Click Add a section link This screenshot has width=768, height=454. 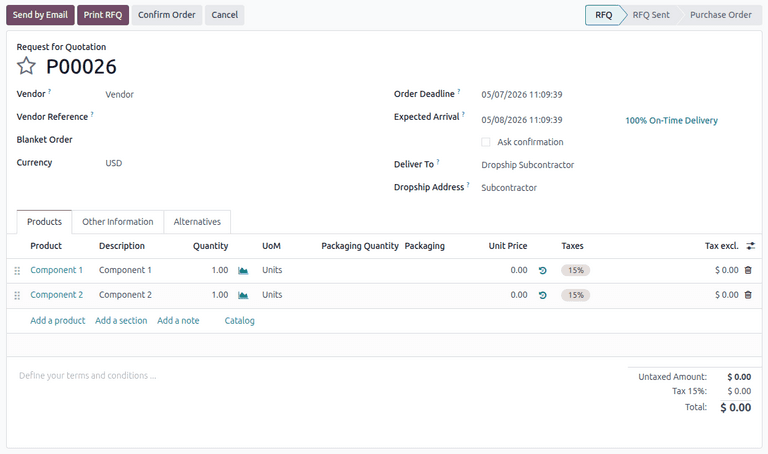click(x=121, y=321)
